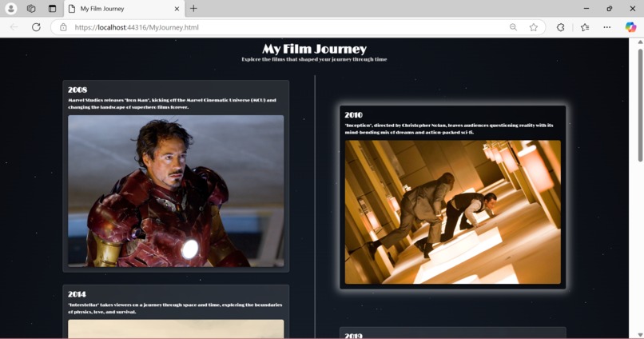Viewport: 644px width, 339px height.
Task: Switch to the My Film Journey tab
Action: 124,9
